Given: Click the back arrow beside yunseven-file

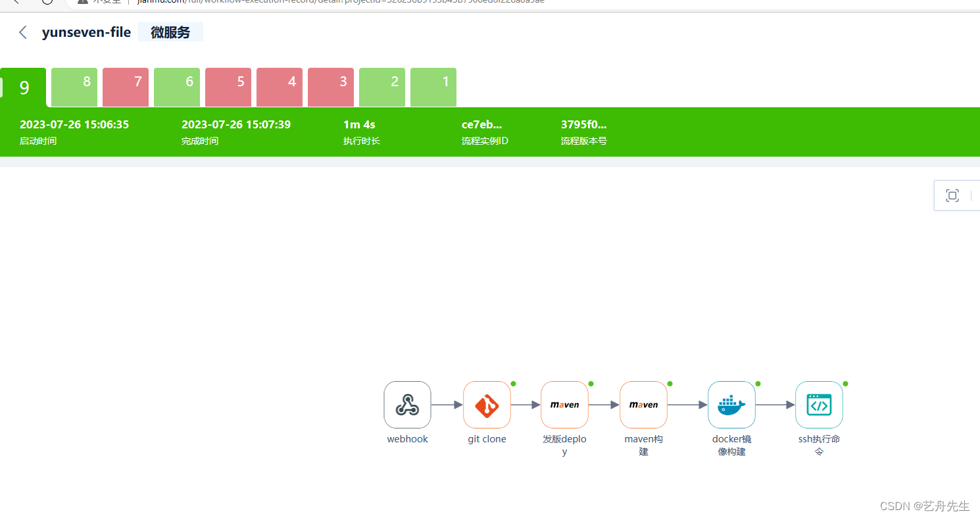Looking at the screenshot, I should click(23, 32).
